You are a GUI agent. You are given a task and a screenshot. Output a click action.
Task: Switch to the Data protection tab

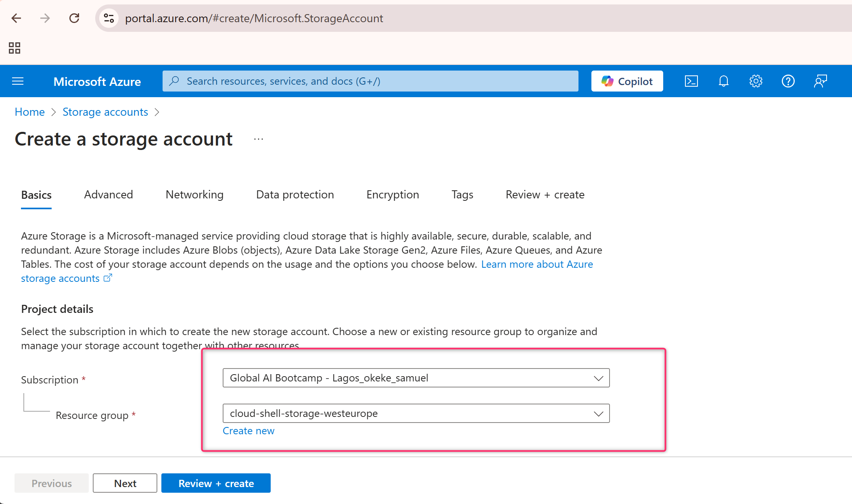[295, 195]
